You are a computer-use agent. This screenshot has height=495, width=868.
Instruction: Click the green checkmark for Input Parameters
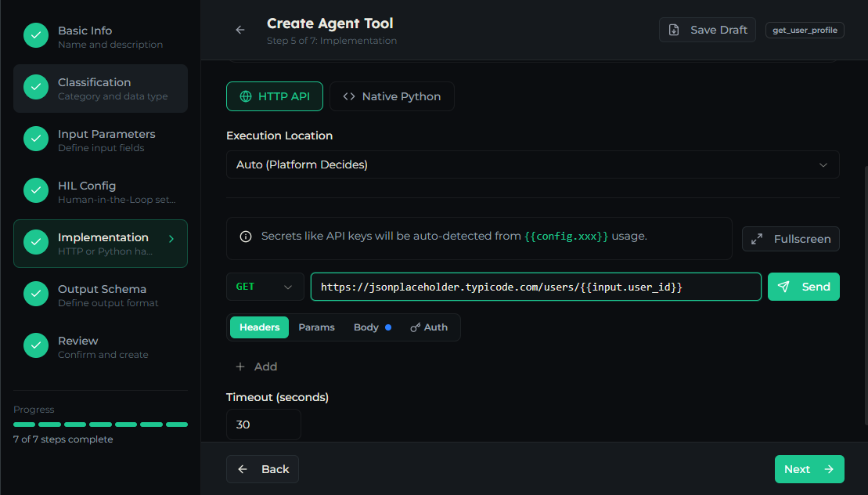point(36,139)
